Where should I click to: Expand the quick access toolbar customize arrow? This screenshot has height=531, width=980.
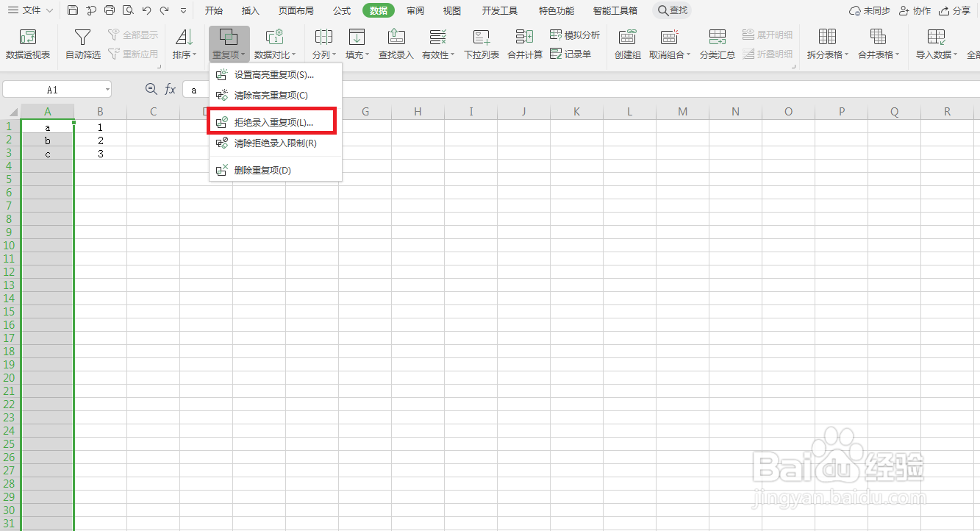[x=183, y=11]
